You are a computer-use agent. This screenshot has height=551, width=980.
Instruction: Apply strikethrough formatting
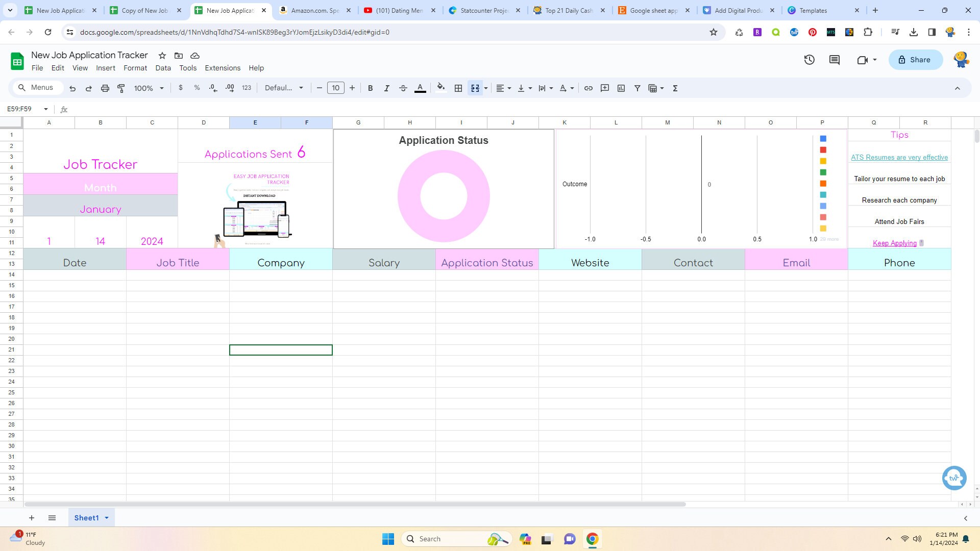pos(403,88)
